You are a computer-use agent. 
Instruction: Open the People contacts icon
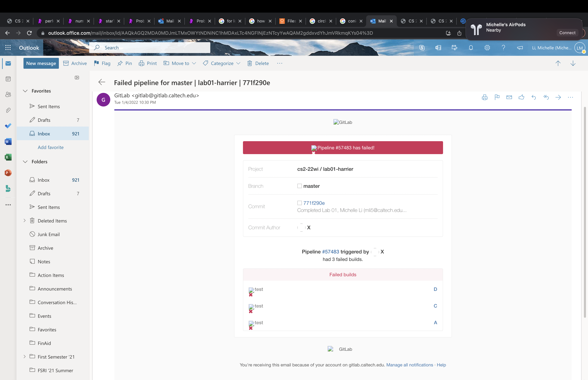pos(8,95)
